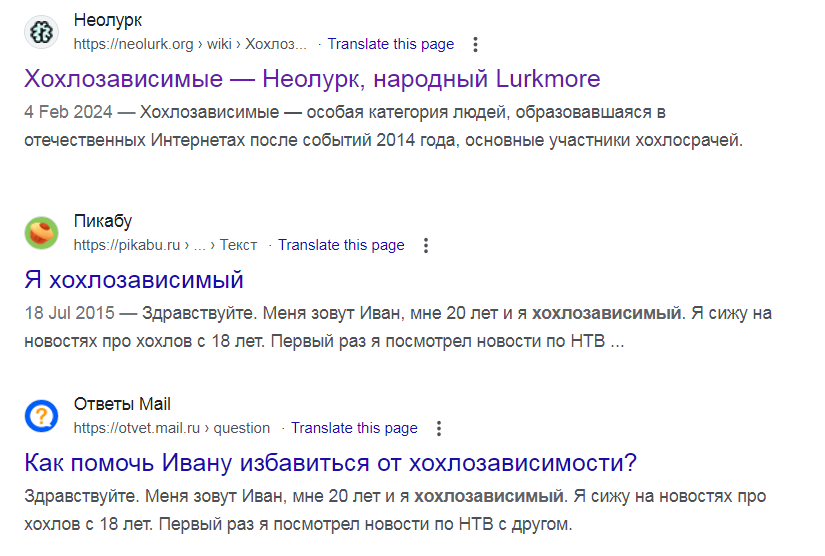Click the pikabu.ru URL breadcrumb
The image size is (825, 556).
[x=165, y=245]
